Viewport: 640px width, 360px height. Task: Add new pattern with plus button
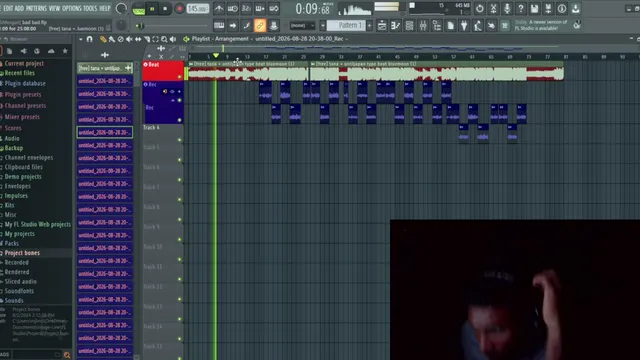pos(370,26)
